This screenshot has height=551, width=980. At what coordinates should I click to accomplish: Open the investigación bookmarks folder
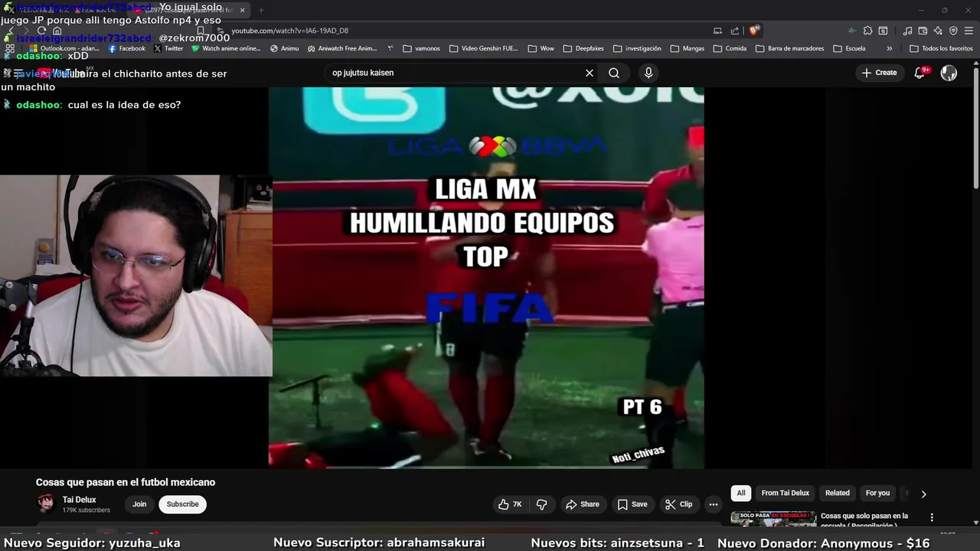pos(637,48)
